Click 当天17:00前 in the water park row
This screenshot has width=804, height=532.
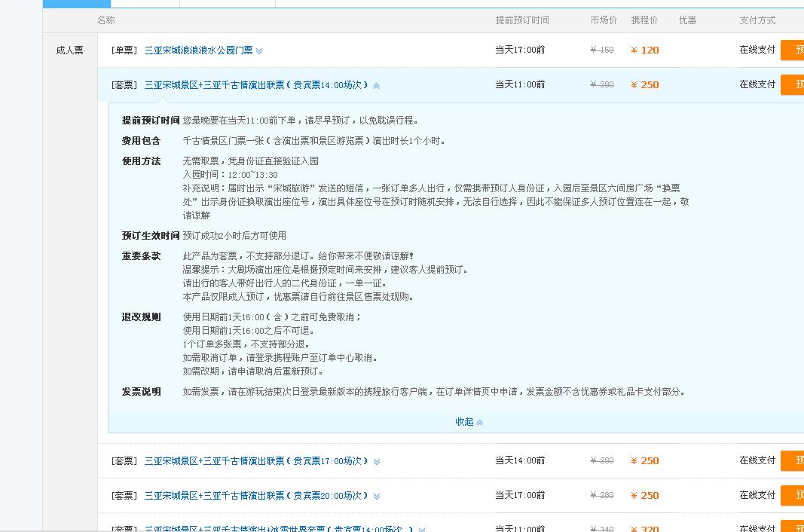[x=520, y=50]
